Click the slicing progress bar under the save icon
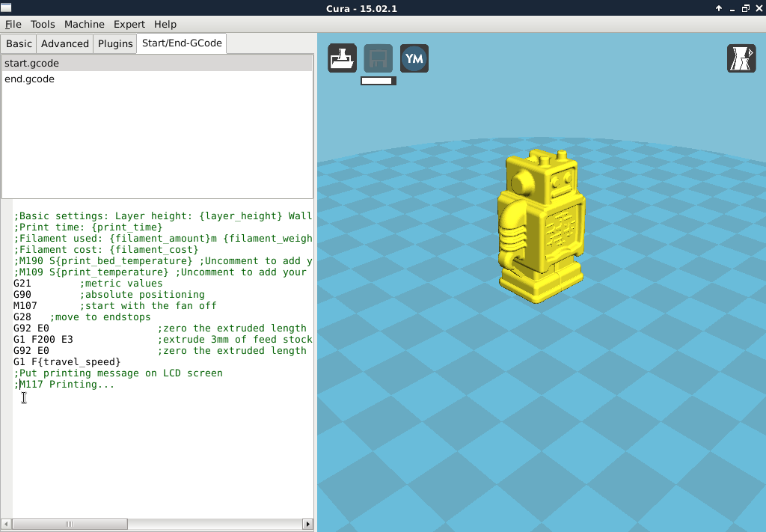The image size is (766, 532). (x=378, y=81)
